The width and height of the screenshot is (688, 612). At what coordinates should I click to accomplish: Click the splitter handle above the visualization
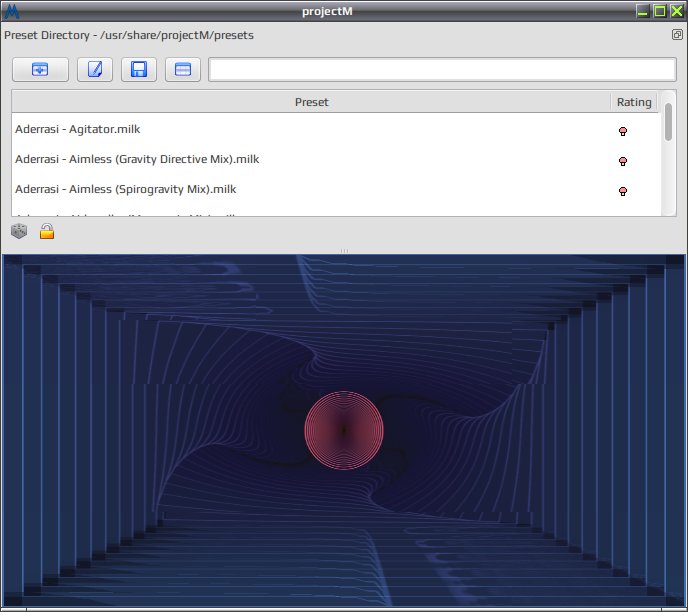[344, 251]
